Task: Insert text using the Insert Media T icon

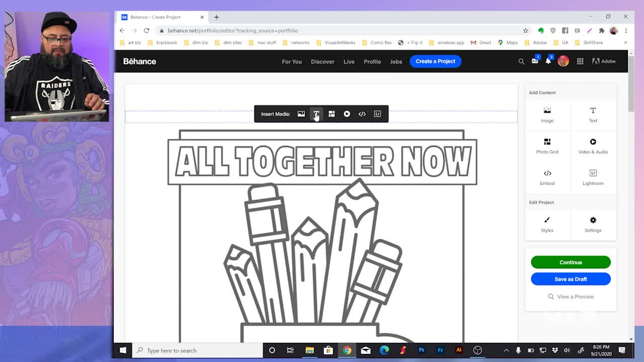Action: 316,114
